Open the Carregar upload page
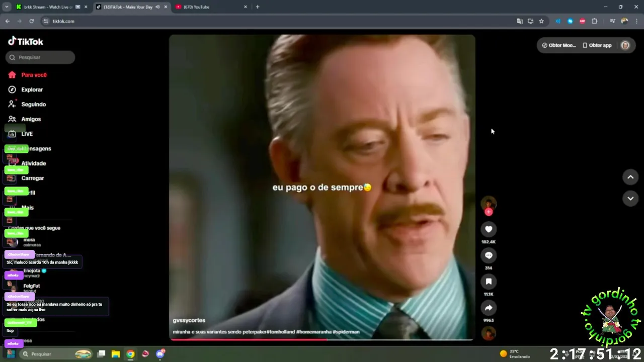Screen dimensions: 644x362 [32, 178]
